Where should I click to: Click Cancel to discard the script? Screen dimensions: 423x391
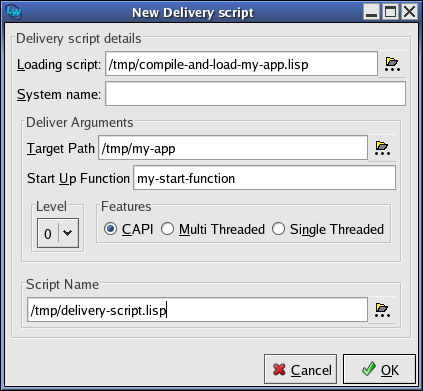(x=300, y=369)
